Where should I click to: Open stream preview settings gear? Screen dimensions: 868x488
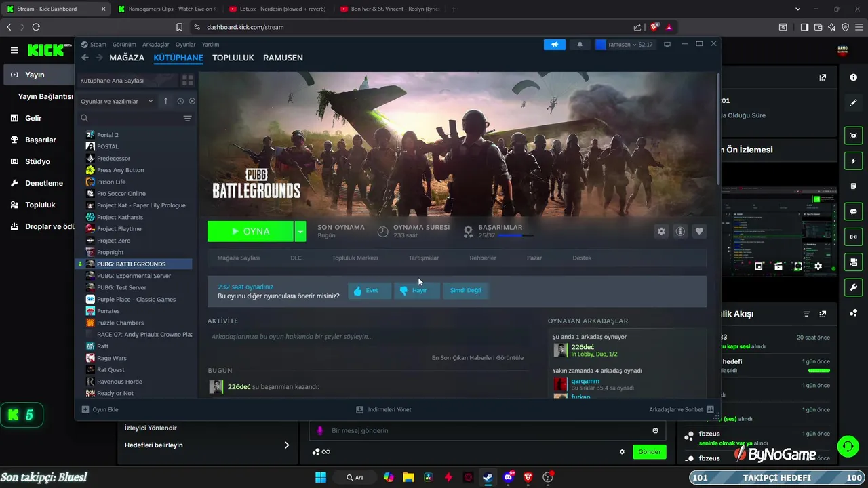tap(818, 266)
